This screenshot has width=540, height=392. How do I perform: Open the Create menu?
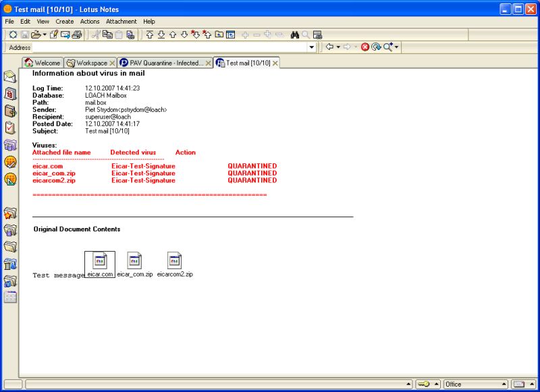point(65,22)
